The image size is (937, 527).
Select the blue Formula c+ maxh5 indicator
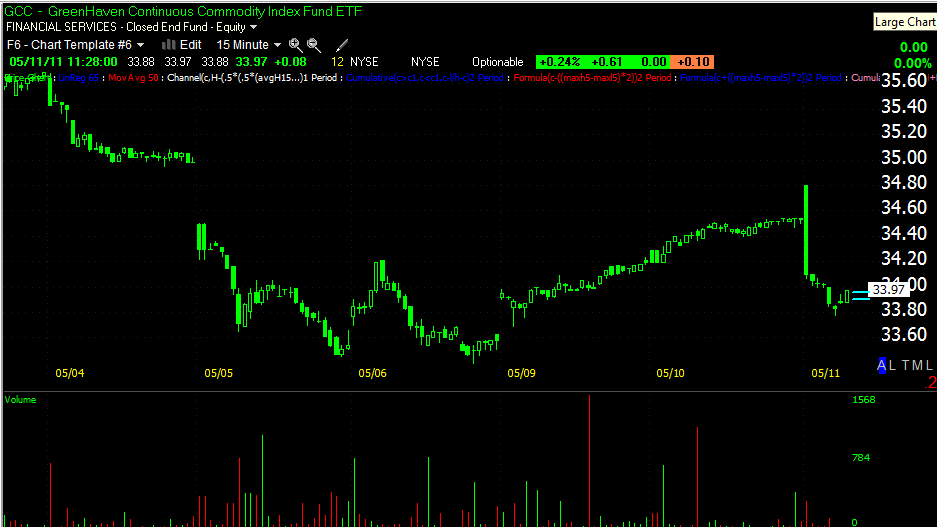[760, 78]
